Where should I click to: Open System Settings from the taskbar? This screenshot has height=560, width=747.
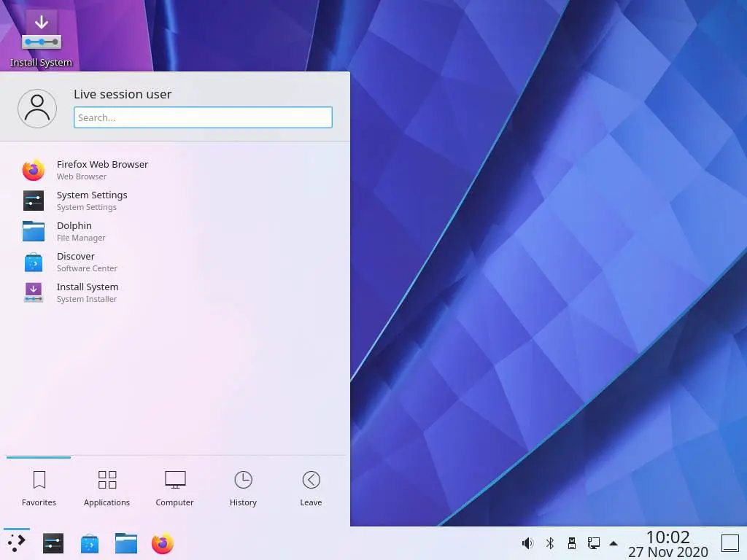pos(53,543)
